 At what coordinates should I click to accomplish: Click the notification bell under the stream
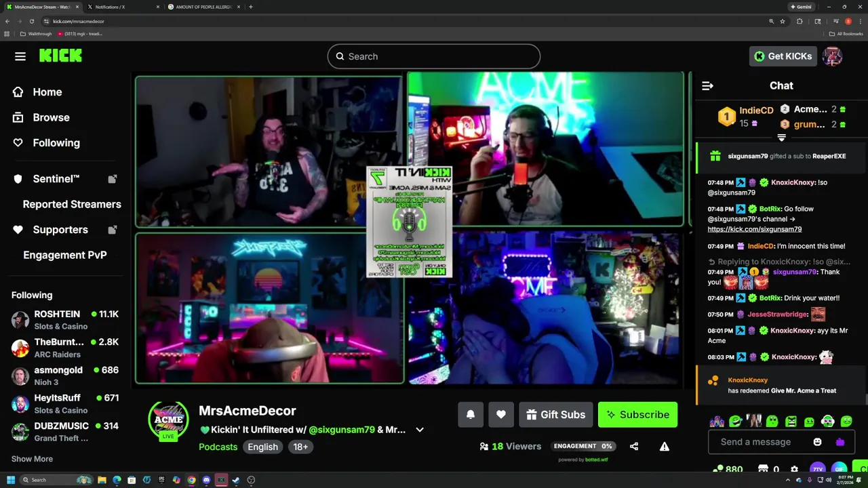click(471, 415)
